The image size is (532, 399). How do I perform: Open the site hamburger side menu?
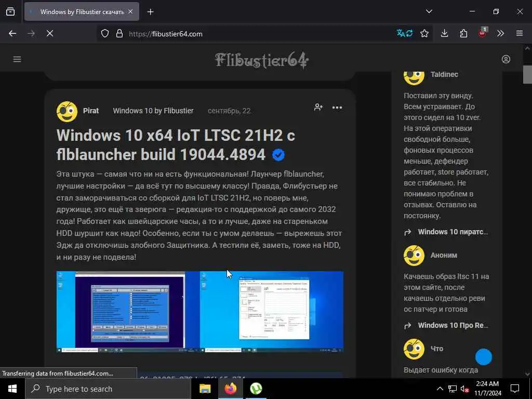[x=17, y=59]
